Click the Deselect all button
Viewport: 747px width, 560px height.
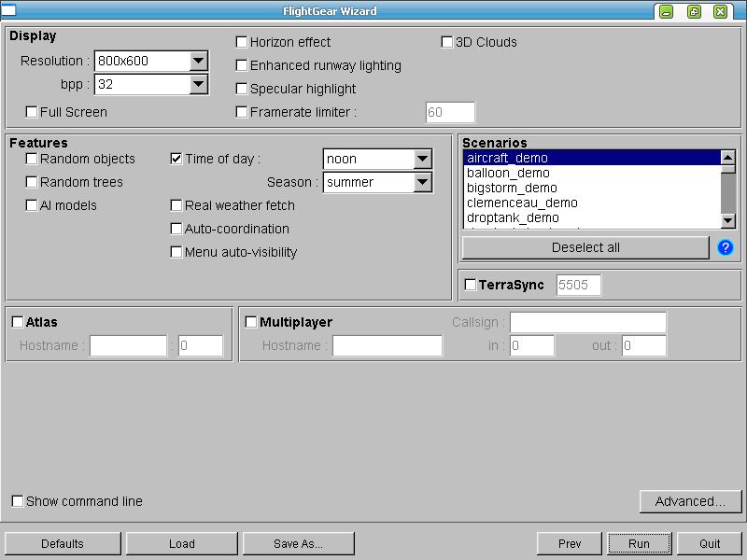tap(585, 247)
